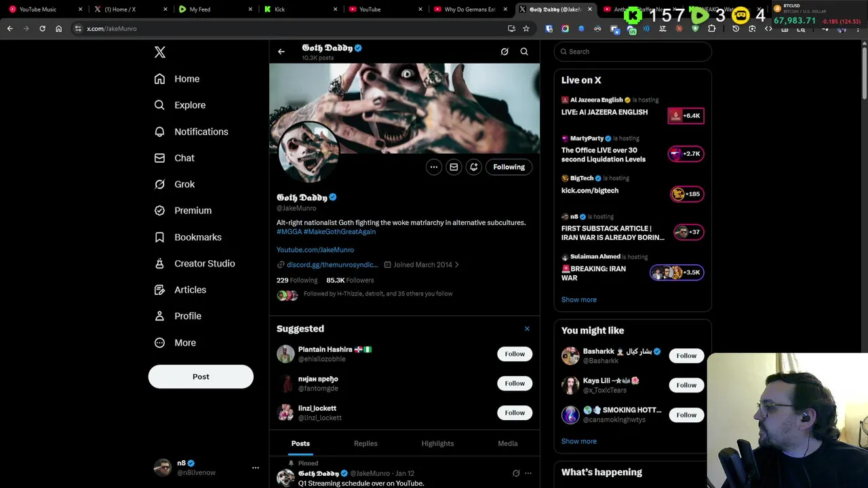Click the Following button
This screenshot has width=868, height=488.
(509, 167)
